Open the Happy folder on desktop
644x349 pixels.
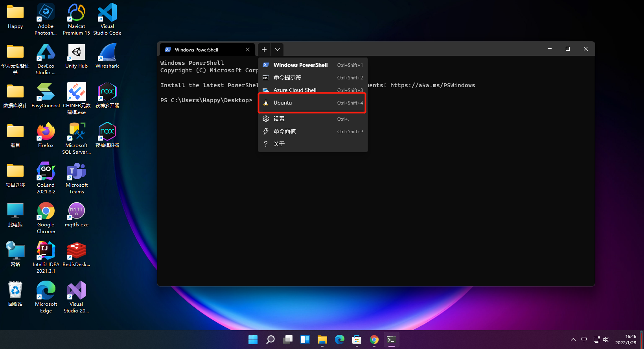coord(15,17)
